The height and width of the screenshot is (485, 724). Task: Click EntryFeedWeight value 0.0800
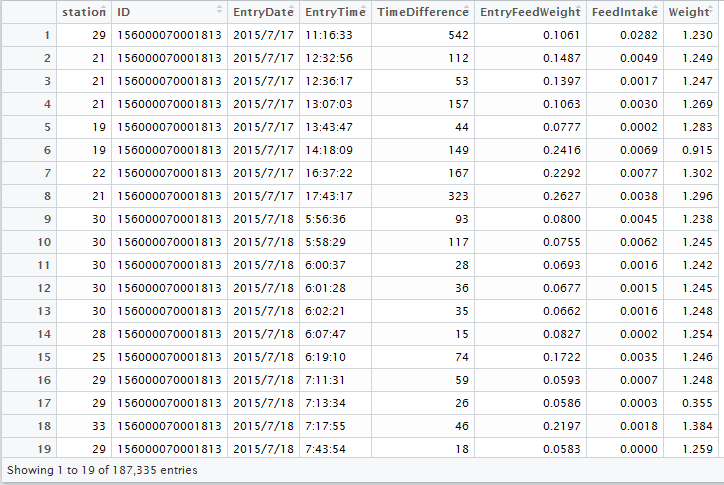(561, 219)
